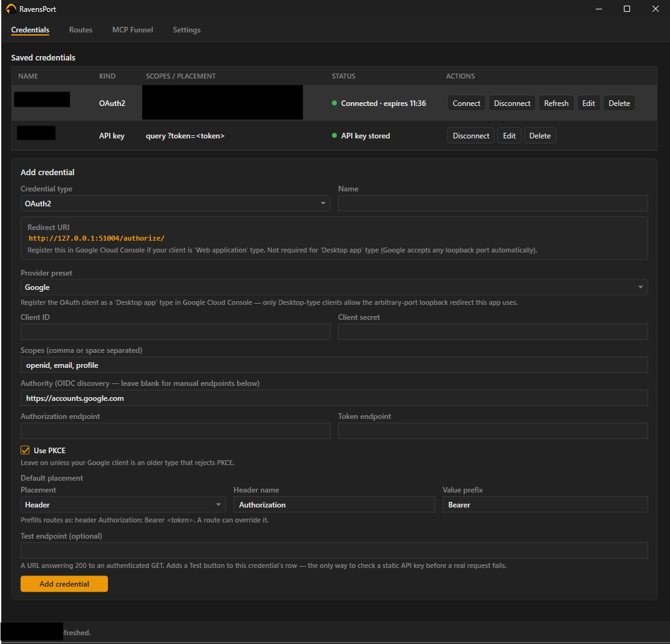This screenshot has height=644, width=670.
Task: Click the 'query ?token=<token>' placement cell
Action: 185,136
